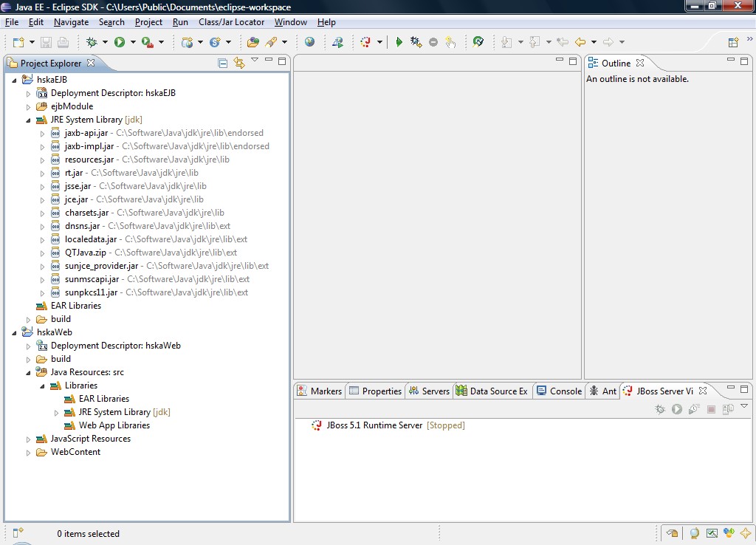Open the Web Browser globe icon
756x545 pixels.
click(309, 42)
